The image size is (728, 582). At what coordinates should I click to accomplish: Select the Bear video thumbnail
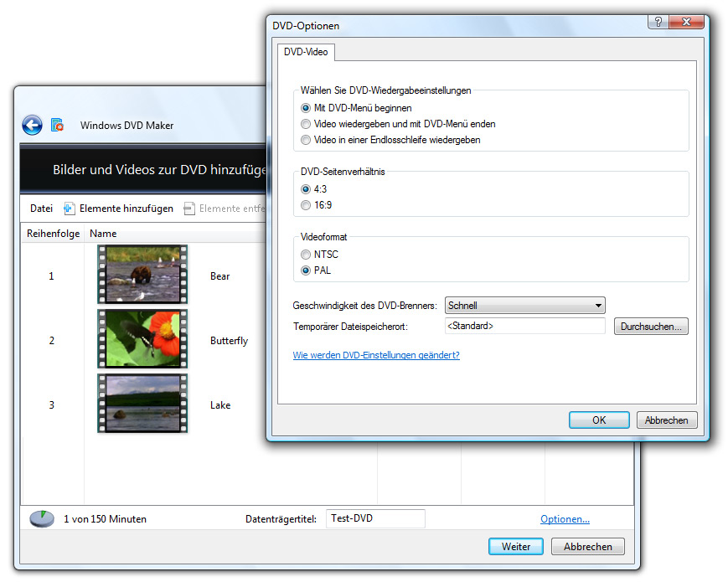tap(142, 275)
